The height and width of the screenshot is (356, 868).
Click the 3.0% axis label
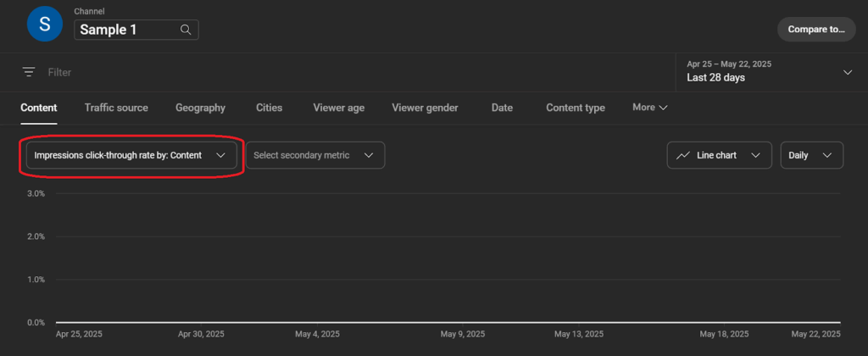36,193
